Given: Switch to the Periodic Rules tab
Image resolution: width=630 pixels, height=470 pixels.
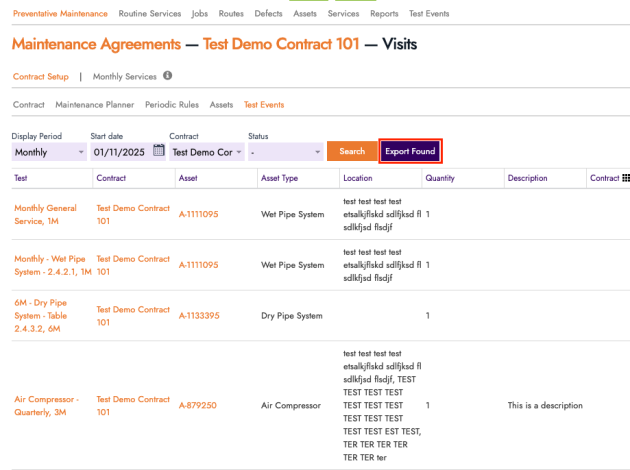Looking at the screenshot, I should click(x=172, y=104).
